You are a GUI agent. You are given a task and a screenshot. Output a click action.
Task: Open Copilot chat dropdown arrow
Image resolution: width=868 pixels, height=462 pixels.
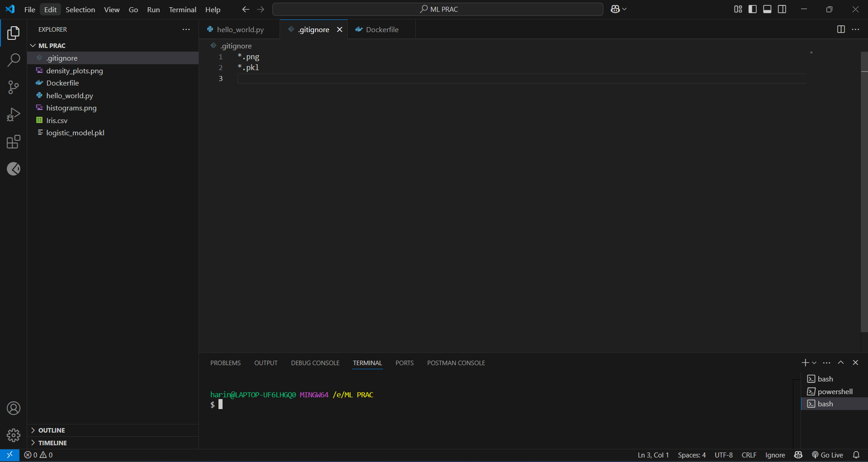click(625, 9)
